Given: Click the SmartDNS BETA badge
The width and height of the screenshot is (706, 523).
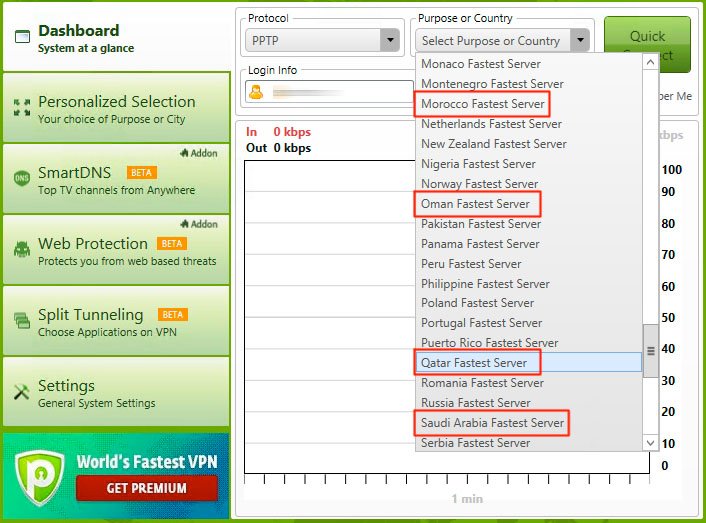Looking at the screenshot, I should click(x=141, y=173).
